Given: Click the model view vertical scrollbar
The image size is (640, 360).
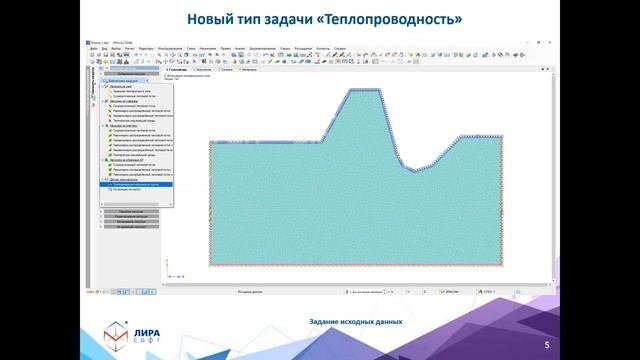Looking at the screenshot, I should 553,178.
